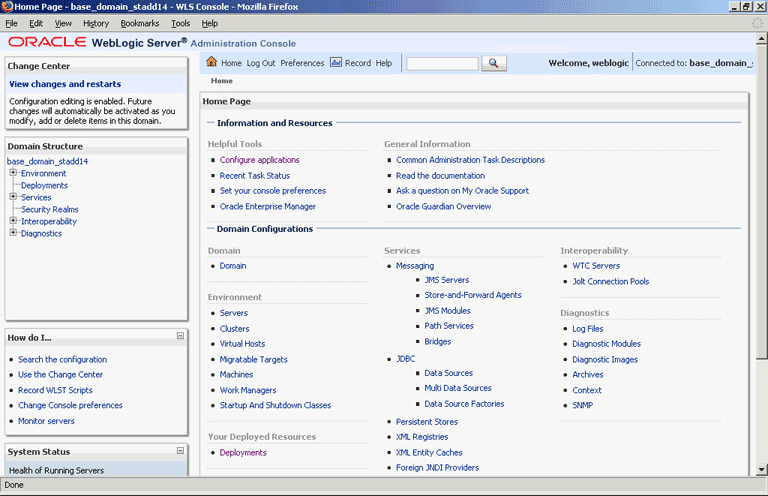Select Security Realms in Domain Structure
This screenshot has height=496, width=768.
tap(49, 210)
